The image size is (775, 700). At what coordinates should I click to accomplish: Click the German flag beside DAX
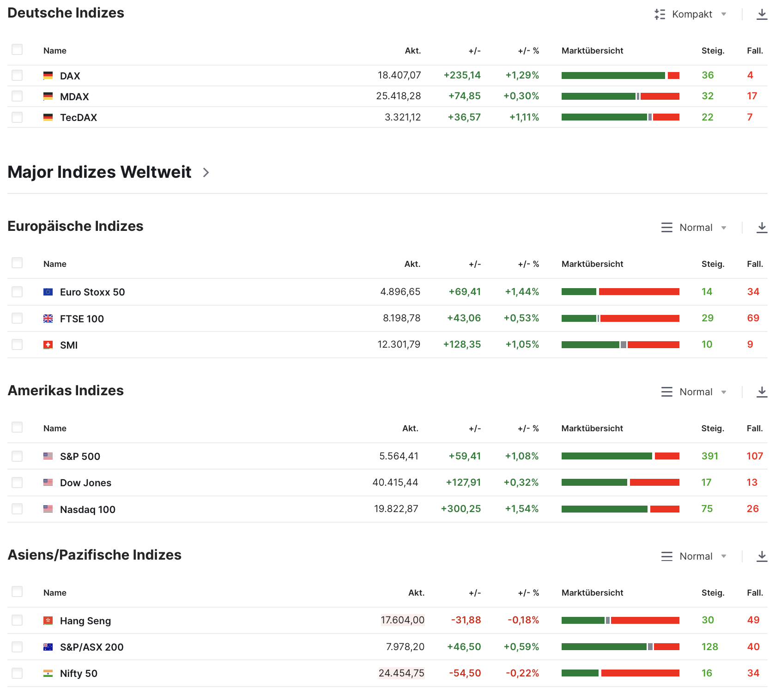tap(48, 75)
